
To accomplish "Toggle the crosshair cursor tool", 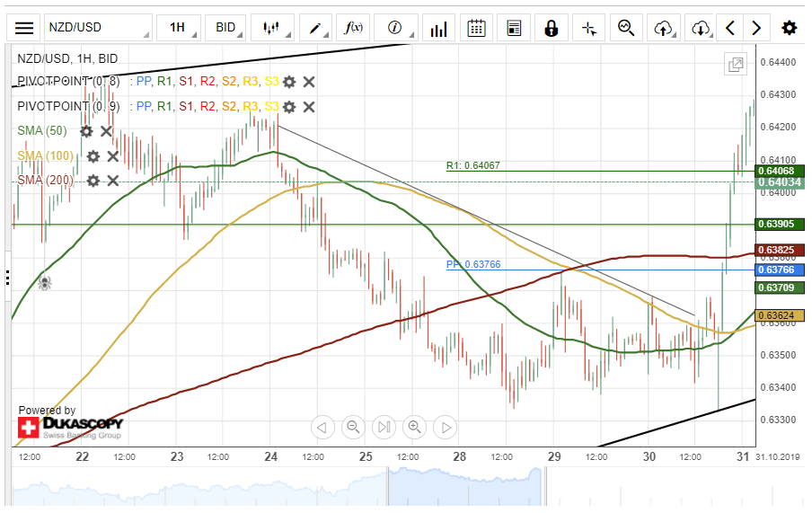I will pyautogui.click(x=589, y=28).
